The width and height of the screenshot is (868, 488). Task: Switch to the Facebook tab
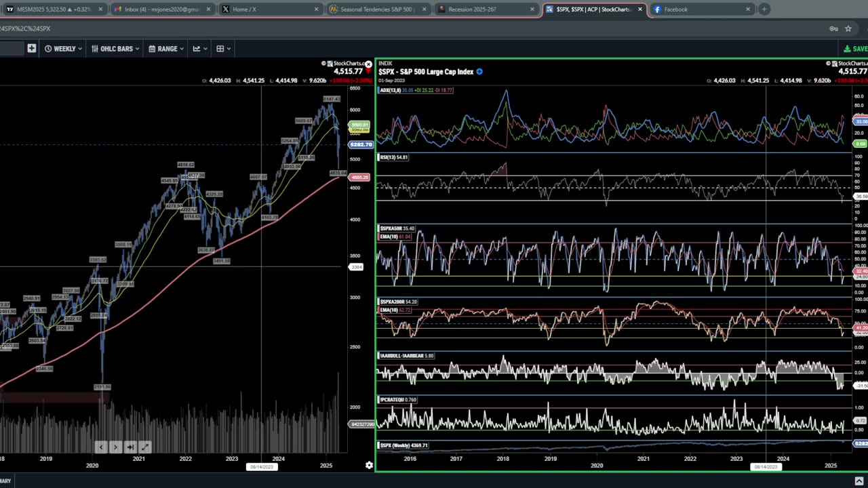pyautogui.click(x=701, y=9)
